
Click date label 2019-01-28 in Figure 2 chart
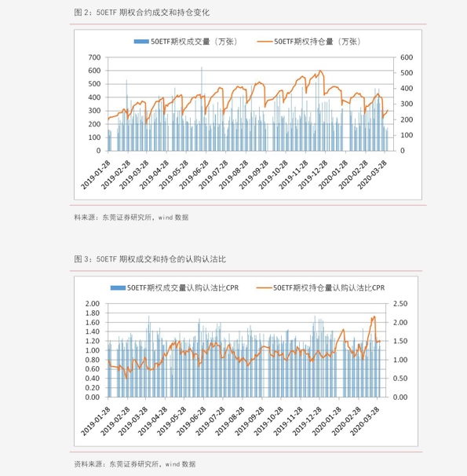96,175
